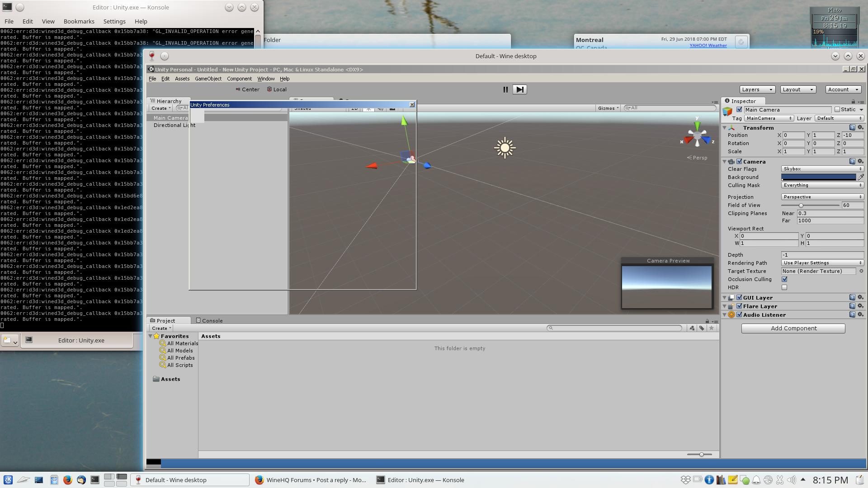This screenshot has width=868, height=488.
Task: Toggle the Main Camera active checkbox
Action: (x=739, y=110)
